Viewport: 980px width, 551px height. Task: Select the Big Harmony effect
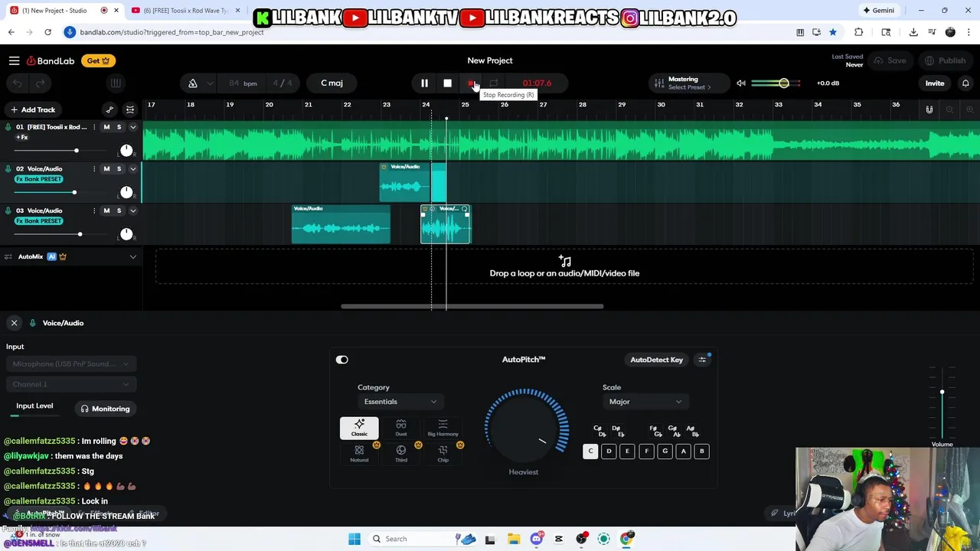[x=443, y=428]
